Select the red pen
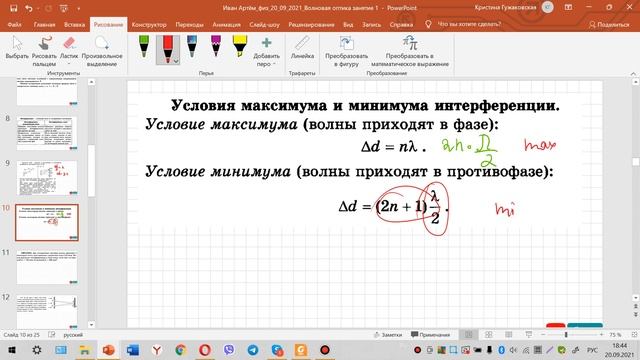 click(167, 49)
